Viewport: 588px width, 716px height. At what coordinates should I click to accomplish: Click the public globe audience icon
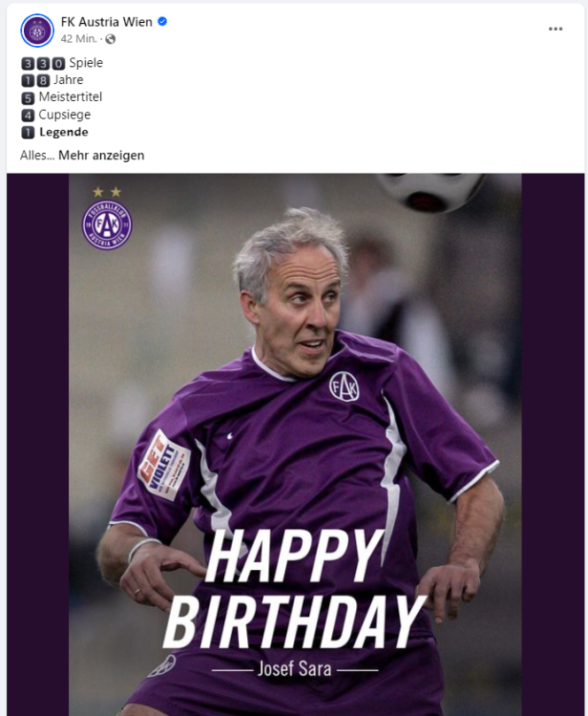click(110, 39)
